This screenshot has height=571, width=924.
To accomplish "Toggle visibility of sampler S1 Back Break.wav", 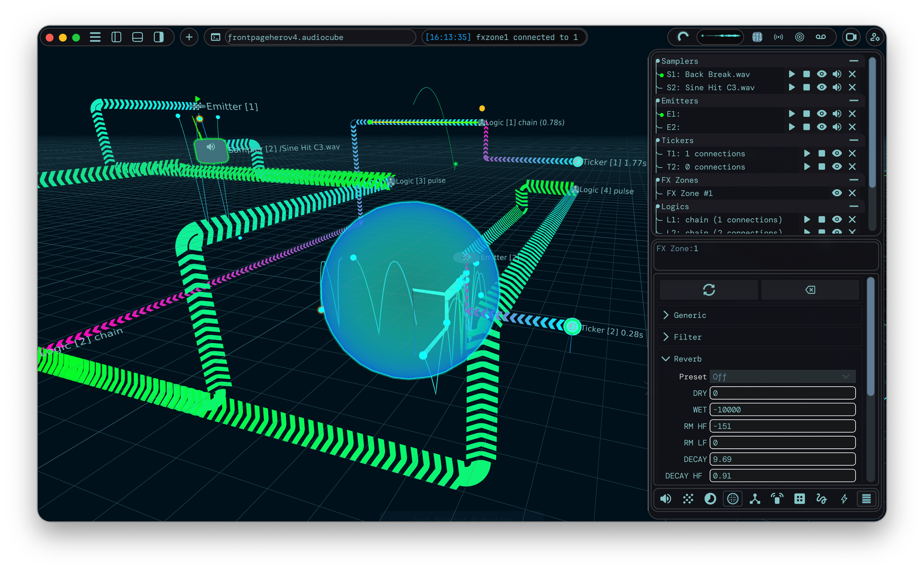I will [822, 74].
